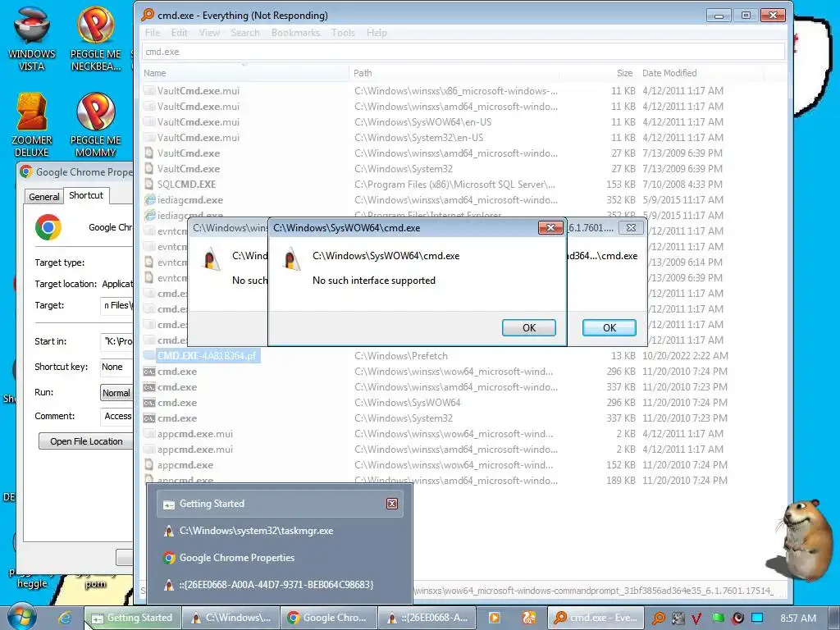Screen dimensions: 840x630
Task: Open the View menu in Everything
Action: (209, 33)
